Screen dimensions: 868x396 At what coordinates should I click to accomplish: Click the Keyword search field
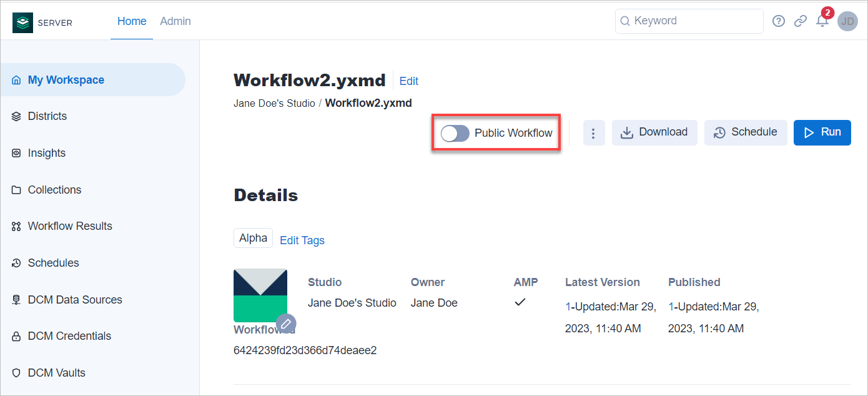[689, 21]
